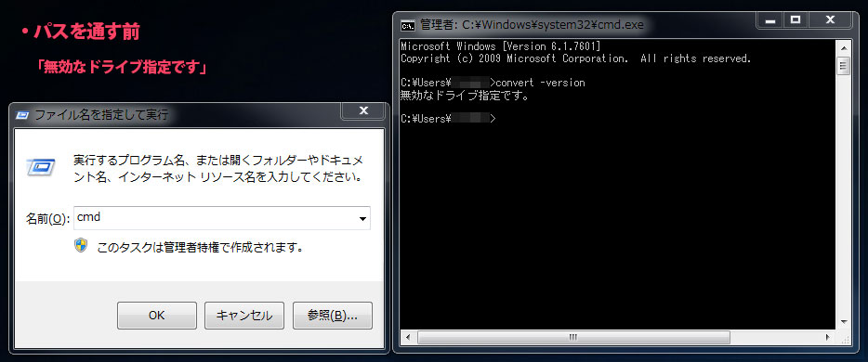The width and height of the screenshot is (868, 362).
Task: Click the Run dialog title bar icon
Action: (x=22, y=115)
